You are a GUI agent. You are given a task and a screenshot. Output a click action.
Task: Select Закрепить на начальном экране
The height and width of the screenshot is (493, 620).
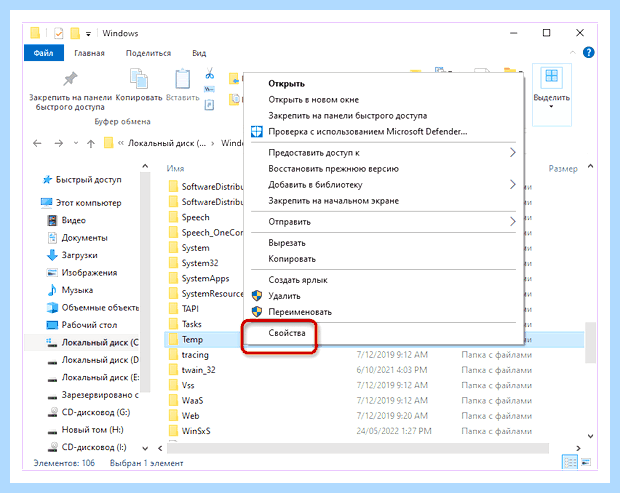click(x=333, y=201)
